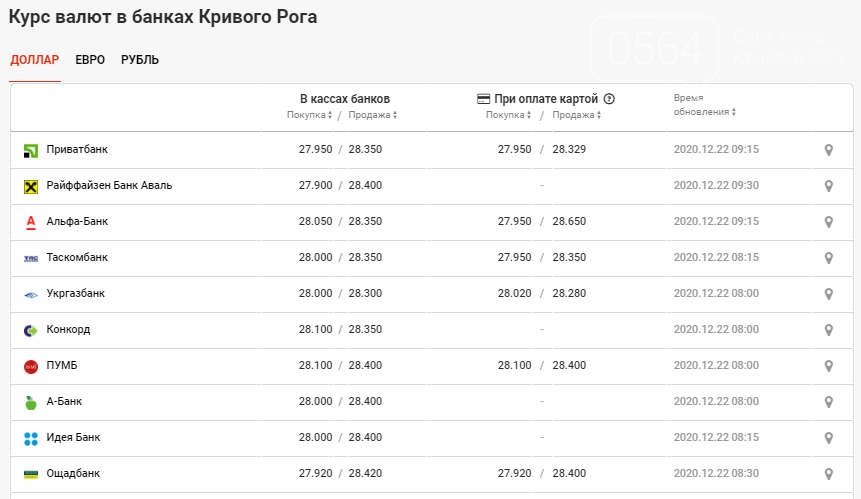Click the 0564 site logo

pyautogui.click(x=656, y=45)
